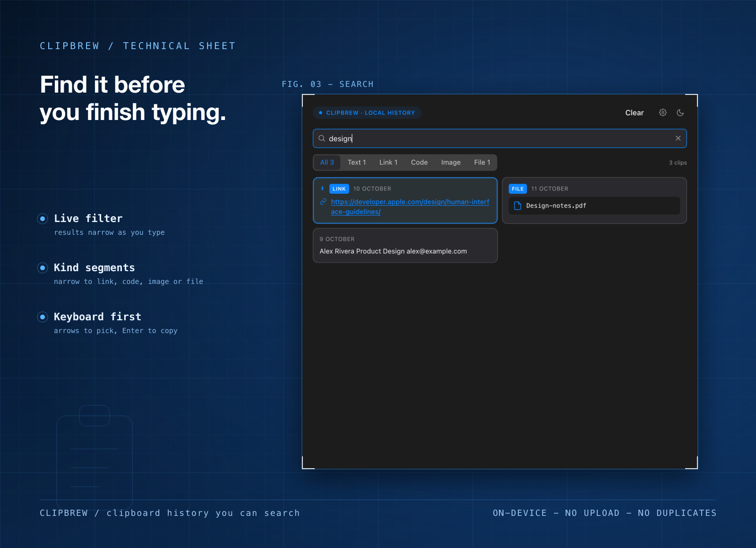Click the blue FILE badge on the file clip

tap(518, 188)
